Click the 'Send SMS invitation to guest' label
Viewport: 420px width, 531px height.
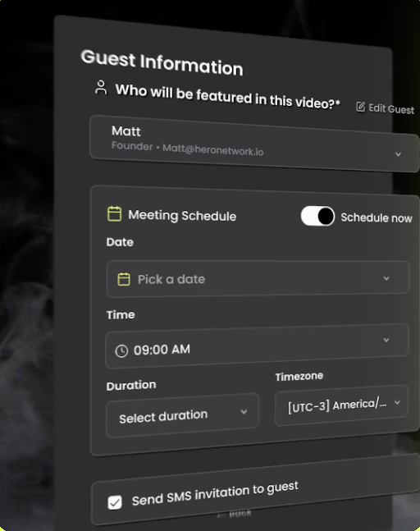coord(215,493)
